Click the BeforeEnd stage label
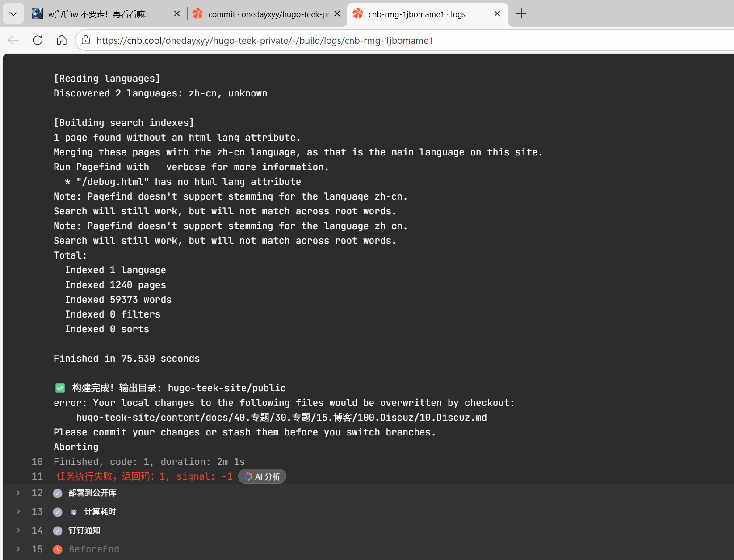Image resolution: width=734 pixels, height=560 pixels. click(94, 549)
